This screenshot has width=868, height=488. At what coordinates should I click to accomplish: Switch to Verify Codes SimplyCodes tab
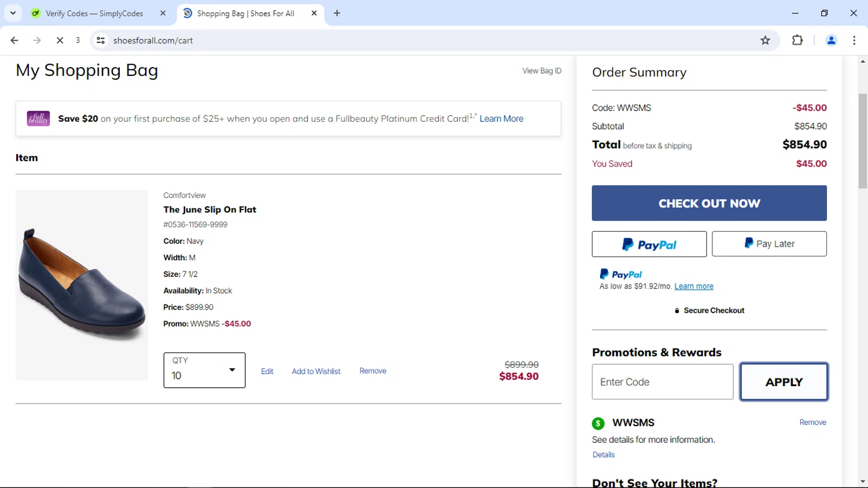click(94, 13)
